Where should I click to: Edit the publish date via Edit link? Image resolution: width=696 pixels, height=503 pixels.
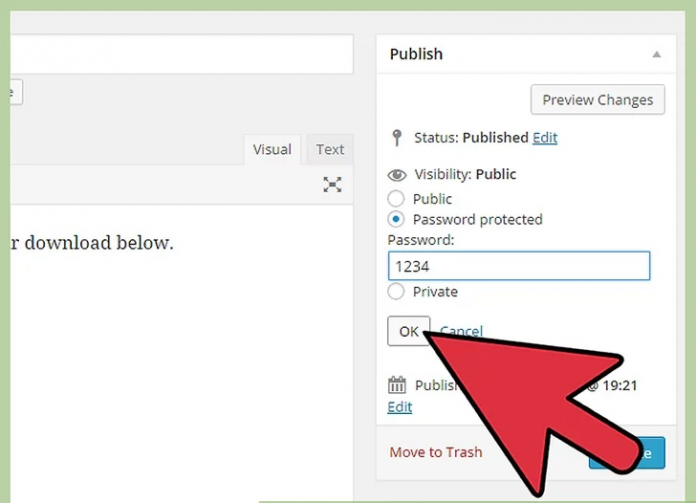click(x=399, y=407)
